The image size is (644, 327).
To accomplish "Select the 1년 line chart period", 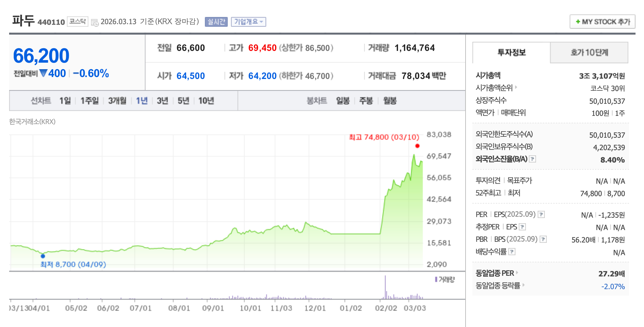I will tap(142, 101).
